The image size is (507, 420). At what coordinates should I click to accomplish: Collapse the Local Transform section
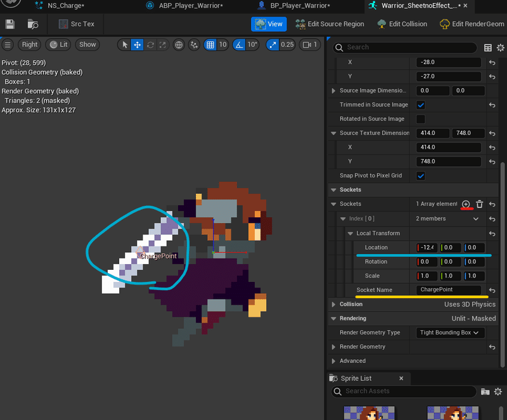pyautogui.click(x=351, y=233)
